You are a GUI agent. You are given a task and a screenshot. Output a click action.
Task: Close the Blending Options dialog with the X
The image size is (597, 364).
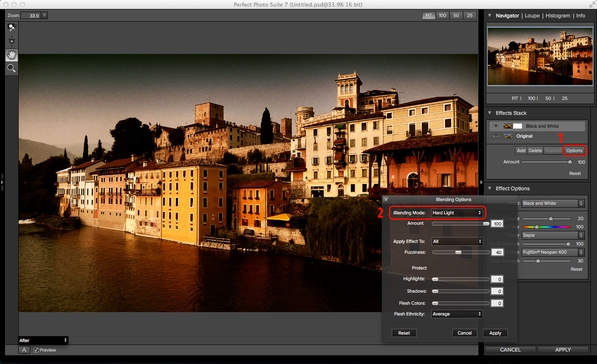pos(386,199)
